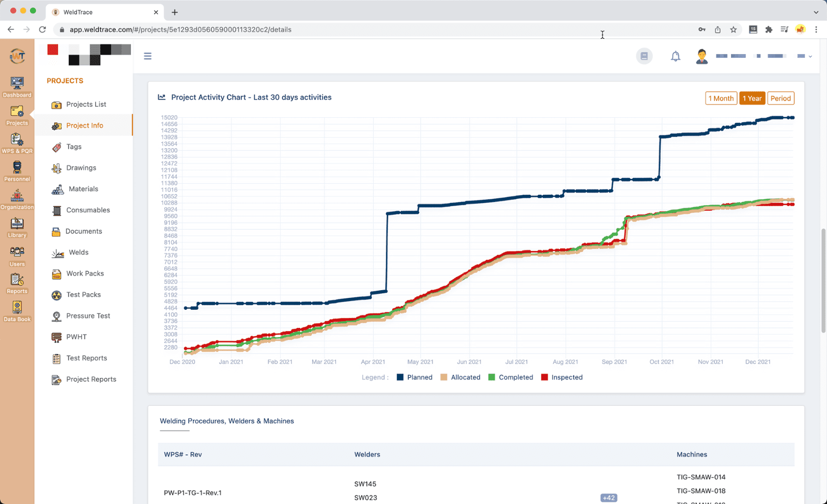
Task: Switch to the Period chart view
Action: 780,98
